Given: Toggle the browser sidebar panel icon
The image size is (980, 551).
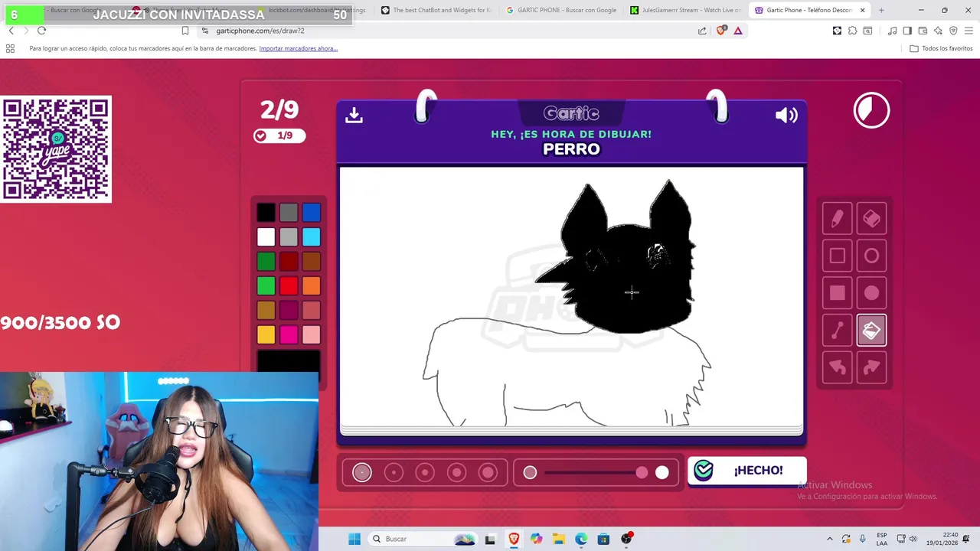Looking at the screenshot, I should pos(907,31).
